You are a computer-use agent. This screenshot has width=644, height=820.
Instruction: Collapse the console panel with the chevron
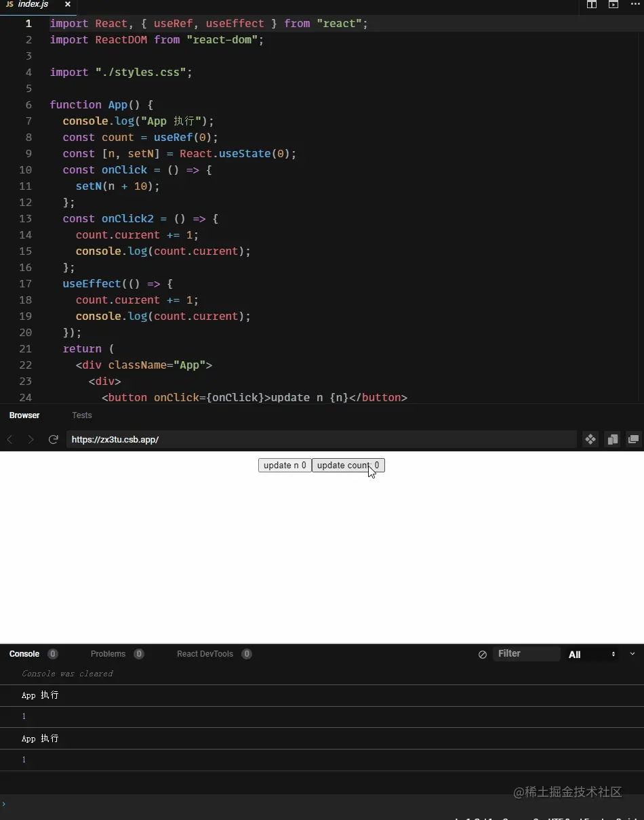(x=632, y=654)
